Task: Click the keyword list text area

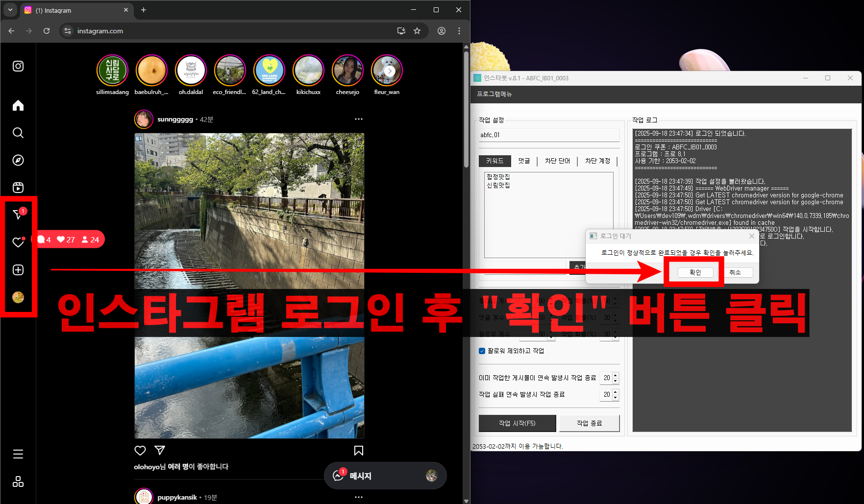Action: [x=548, y=215]
